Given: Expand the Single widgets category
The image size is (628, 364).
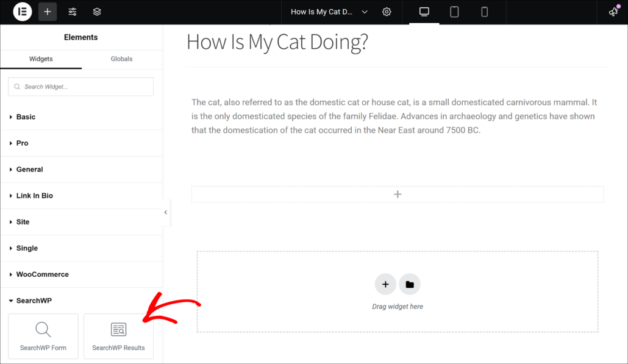Looking at the screenshot, I should (x=81, y=248).
